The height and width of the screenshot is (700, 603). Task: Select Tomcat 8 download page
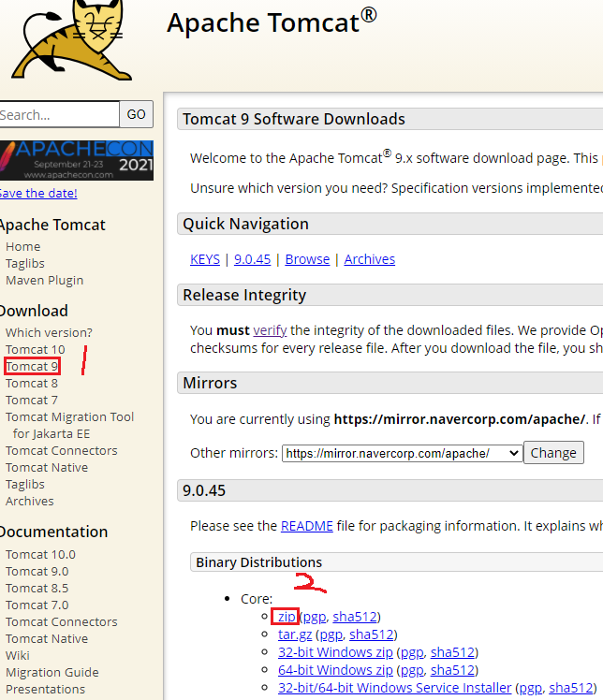point(32,384)
